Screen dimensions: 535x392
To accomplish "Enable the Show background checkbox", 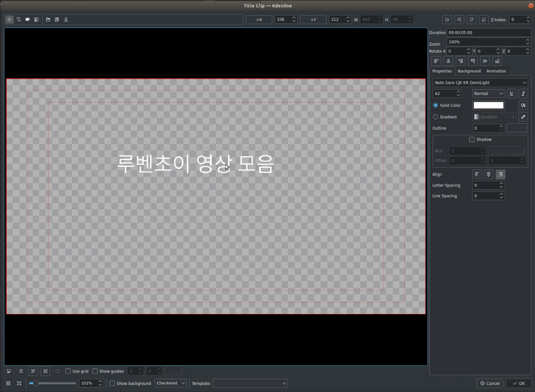I will coord(130,383).
